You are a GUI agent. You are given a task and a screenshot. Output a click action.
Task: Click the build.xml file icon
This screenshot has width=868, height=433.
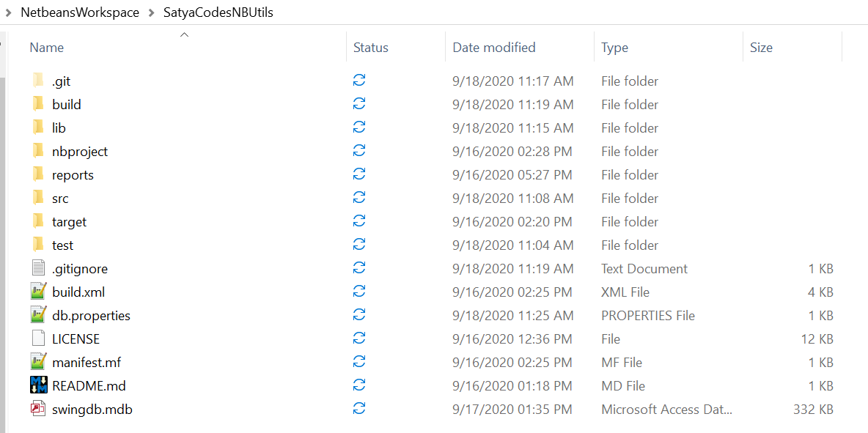tap(38, 292)
